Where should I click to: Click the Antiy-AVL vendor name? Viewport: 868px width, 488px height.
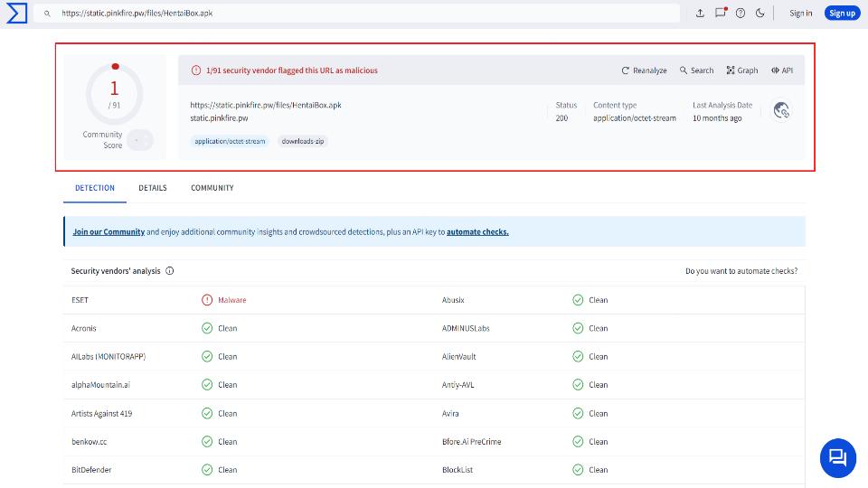coord(458,385)
